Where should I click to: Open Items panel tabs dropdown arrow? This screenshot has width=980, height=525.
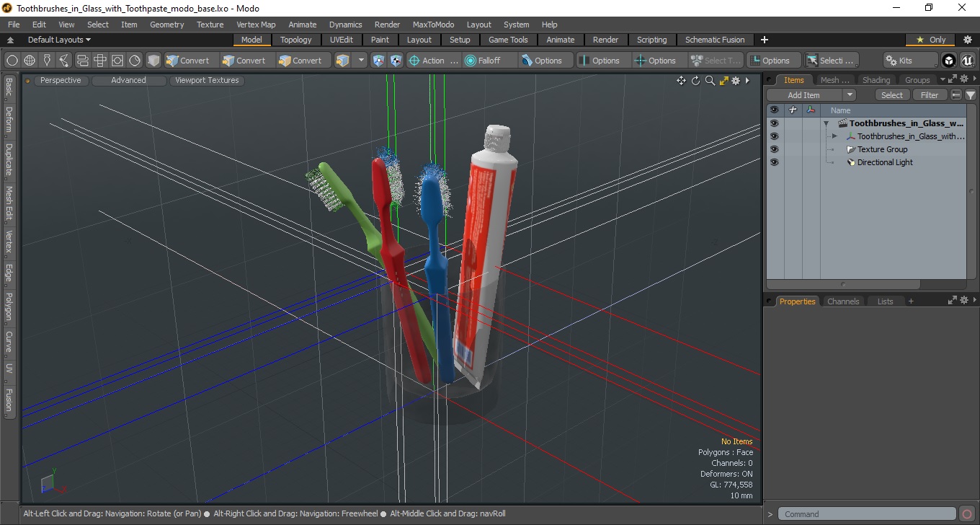pyautogui.click(x=943, y=80)
